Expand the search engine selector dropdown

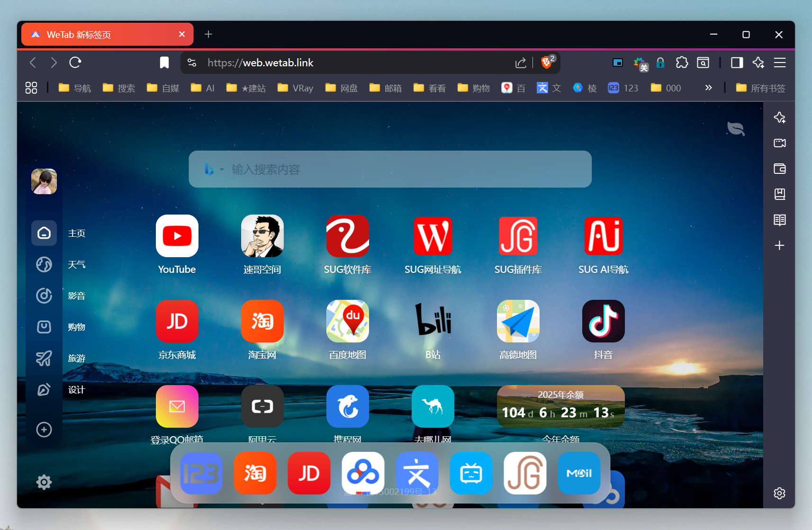tap(214, 169)
